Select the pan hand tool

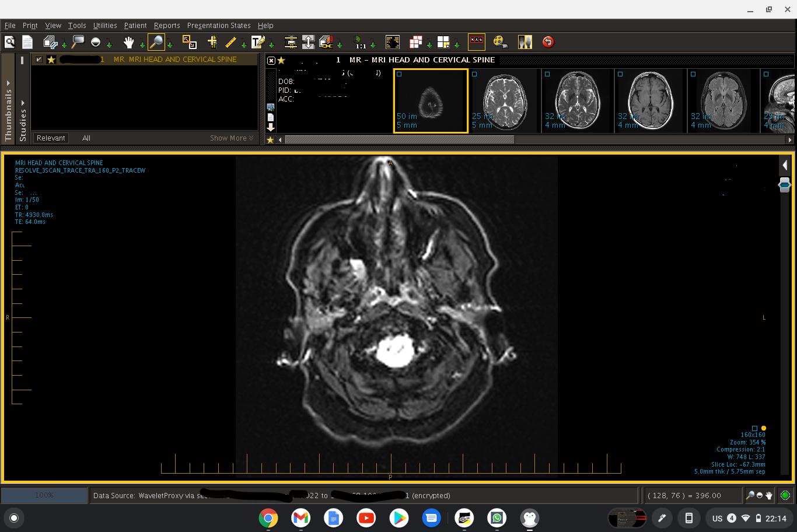129,42
